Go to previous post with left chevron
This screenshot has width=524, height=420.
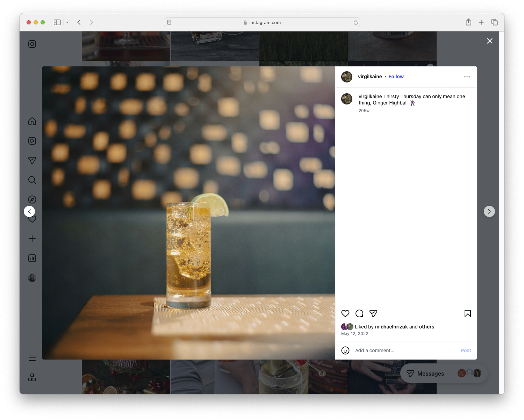coord(29,211)
